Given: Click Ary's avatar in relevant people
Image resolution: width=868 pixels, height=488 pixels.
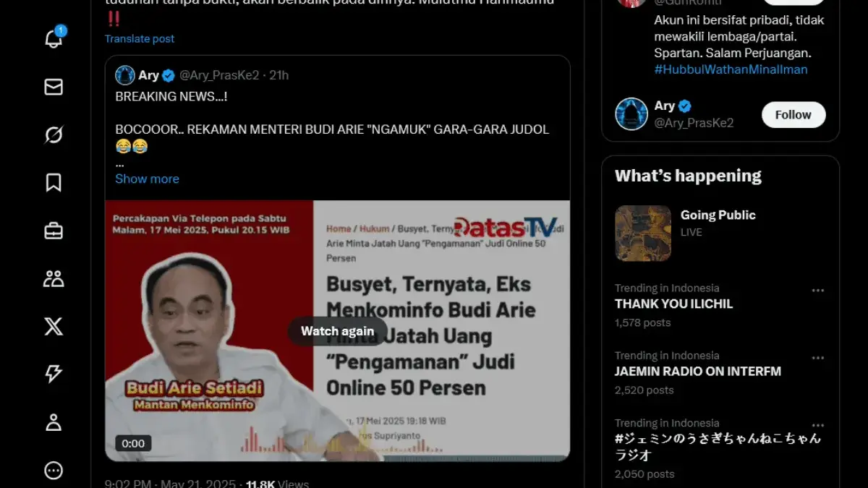Looking at the screenshot, I should click(631, 114).
